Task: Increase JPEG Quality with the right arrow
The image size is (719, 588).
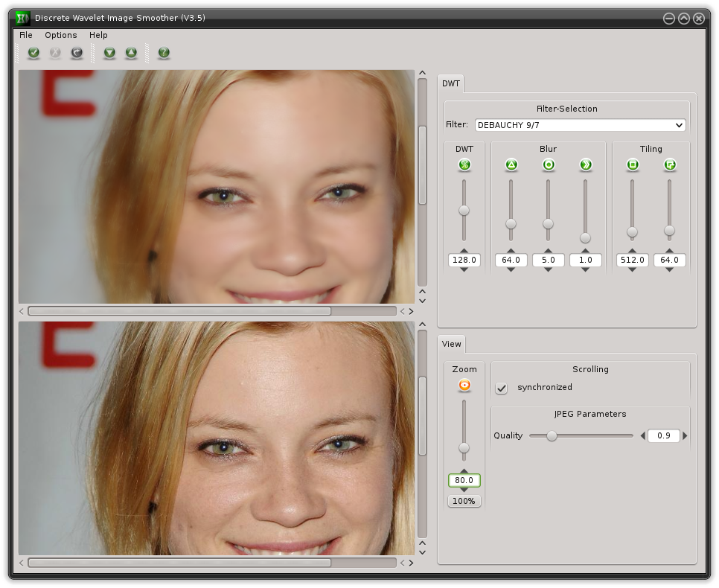Action: coord(686,436)
